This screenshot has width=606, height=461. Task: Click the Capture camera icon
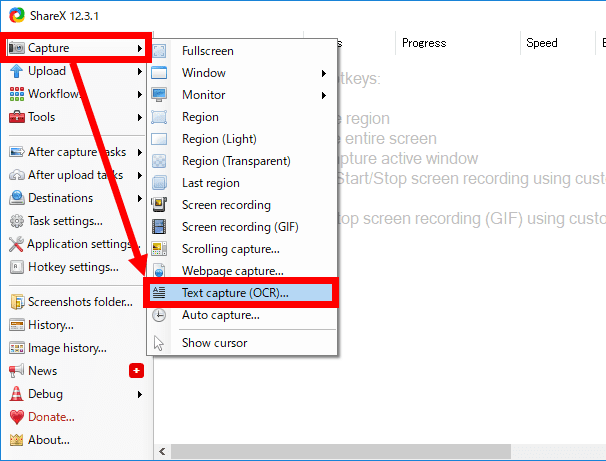(x=17, y=48)
